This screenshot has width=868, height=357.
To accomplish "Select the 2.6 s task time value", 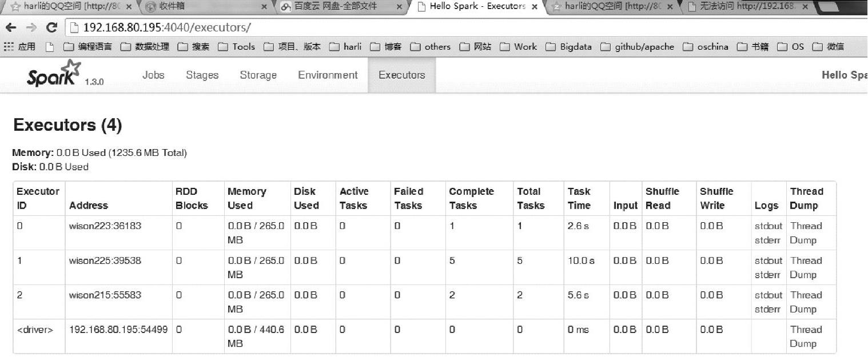I will [578, 226].
